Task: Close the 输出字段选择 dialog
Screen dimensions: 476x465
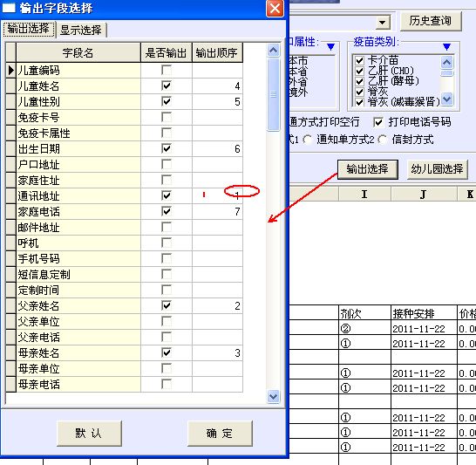Action: [275, 9]
